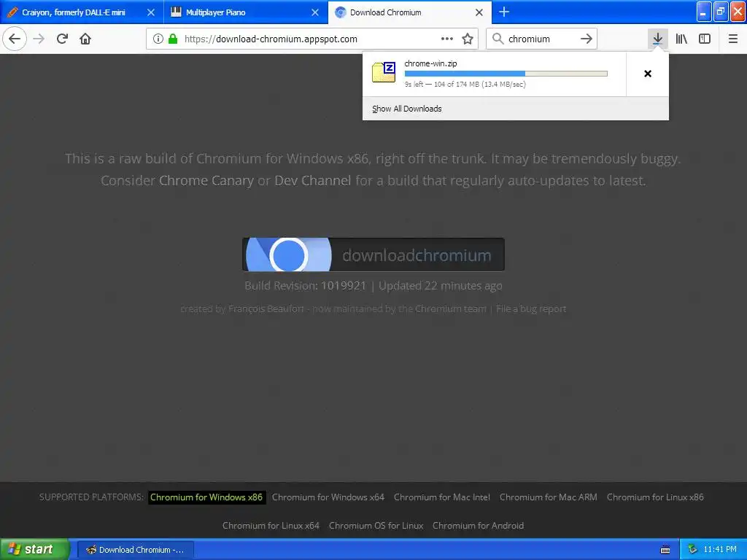Select Chromium for Windows x64 platform
The width and height of the screenshot is (747, 560).
click(328, 497)
